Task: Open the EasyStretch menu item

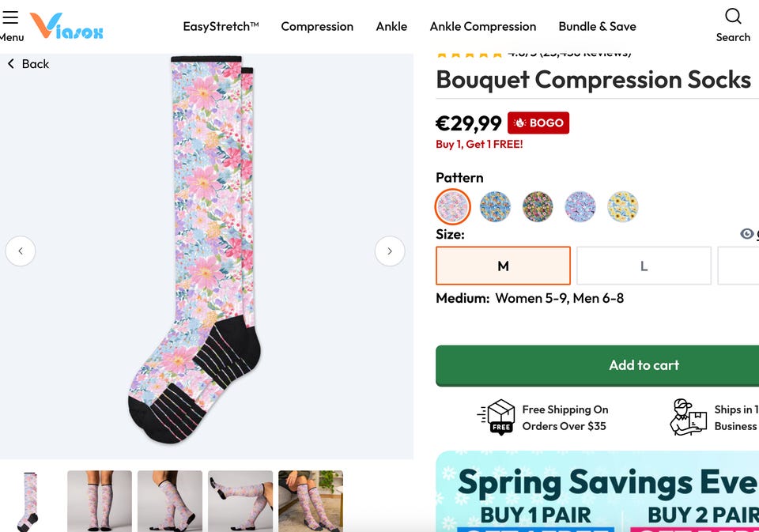Action: pos(221,26)
